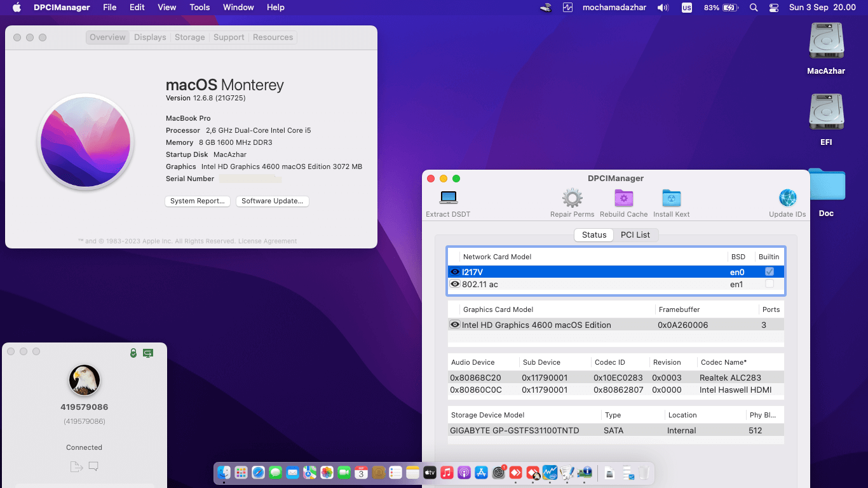Image resolution: width=868 pixels, height=488 pixels.
Task: Click the eye icon beside I217V
Action: tap(455, 272)
